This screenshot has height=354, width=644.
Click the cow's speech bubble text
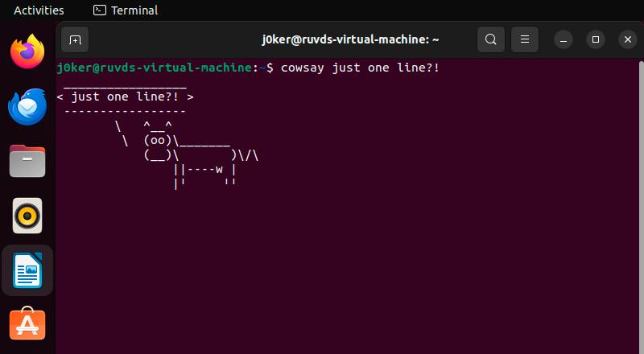(125, 97)
